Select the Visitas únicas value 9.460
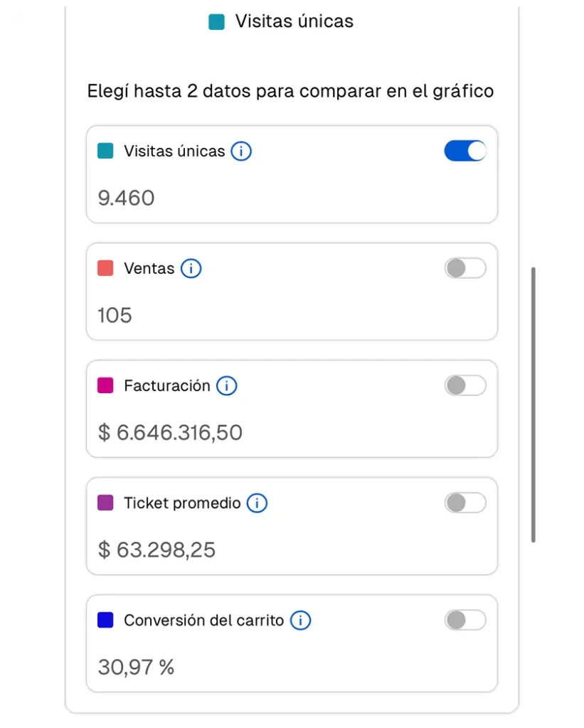The height and width of the screenshot is (728, 584). 126,198
